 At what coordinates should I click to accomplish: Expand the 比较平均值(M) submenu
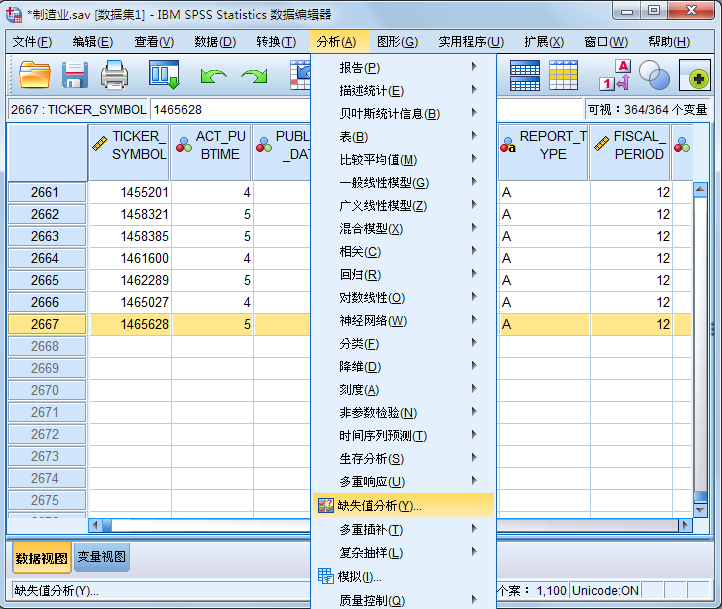[404, 159]
